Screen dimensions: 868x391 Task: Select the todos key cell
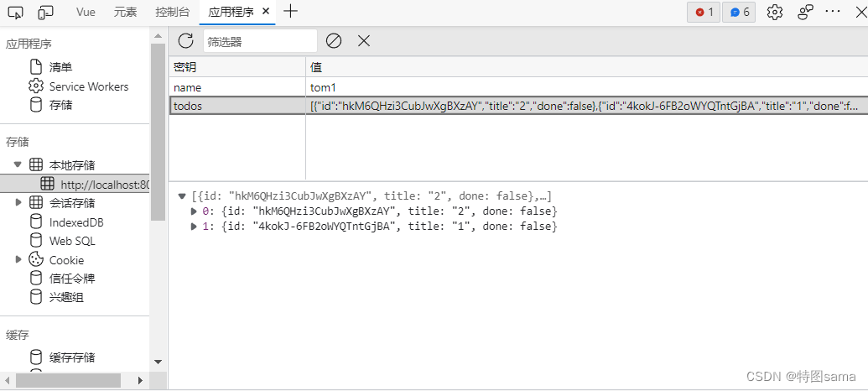237,107
